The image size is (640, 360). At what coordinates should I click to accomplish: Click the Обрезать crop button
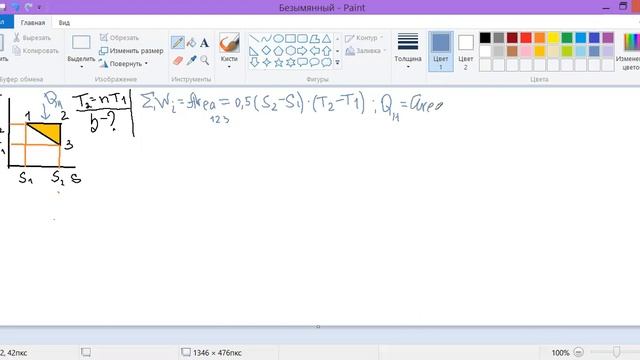point(119,38)
